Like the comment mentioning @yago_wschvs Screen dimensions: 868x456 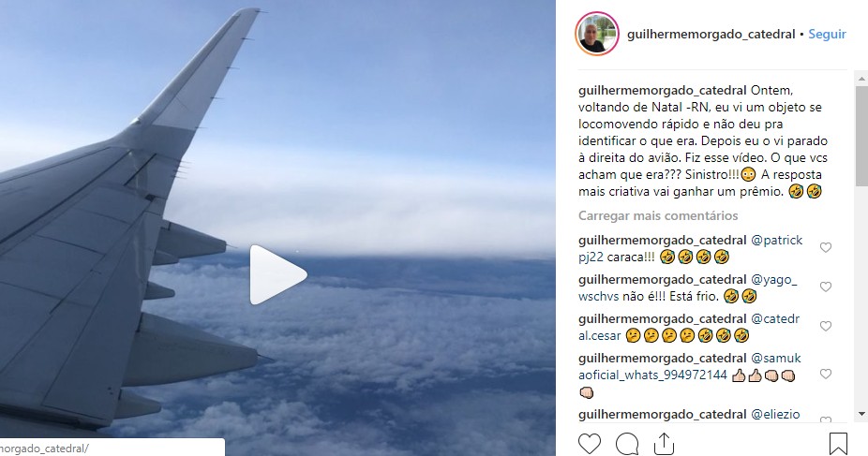click(x=826, y=287)
